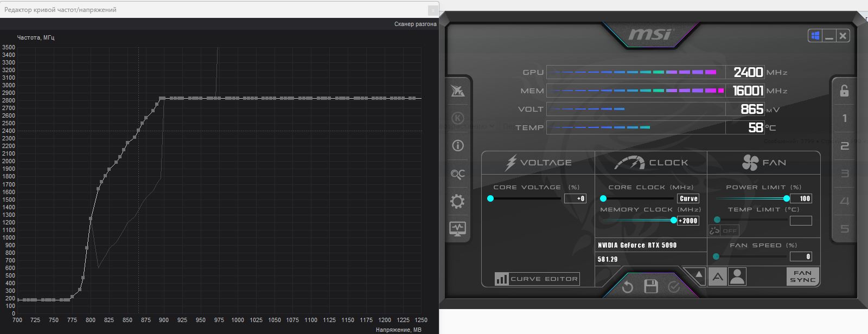Screen dimensions: 868x334
Task: Edit memory clock +2000 field
Action: pos(688,221)
